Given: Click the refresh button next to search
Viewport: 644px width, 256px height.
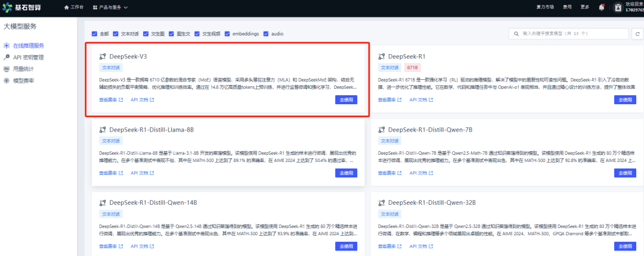Looking at the screenshot, I should point(637,34).
